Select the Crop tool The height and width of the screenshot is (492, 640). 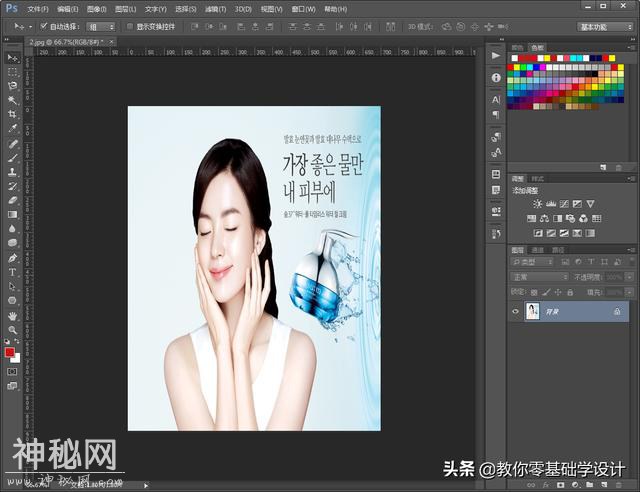coord(13,115)
